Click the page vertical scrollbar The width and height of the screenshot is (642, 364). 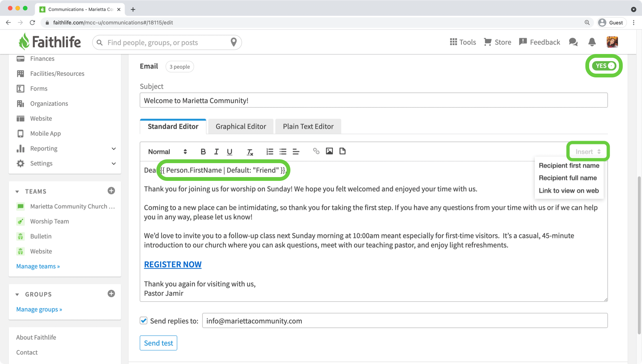pos(639,255)
